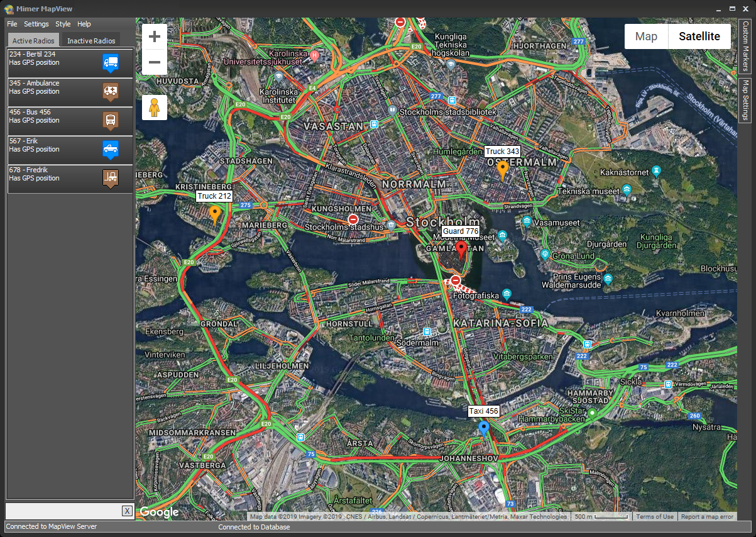Switch to Inactive Radios tab
Image resolution: width=756 pixels, height=537 pixels.
[91, 41]
